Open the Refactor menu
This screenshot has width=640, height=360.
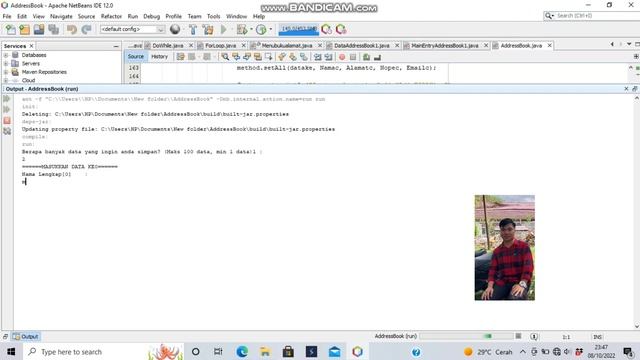tap(111, 16)
